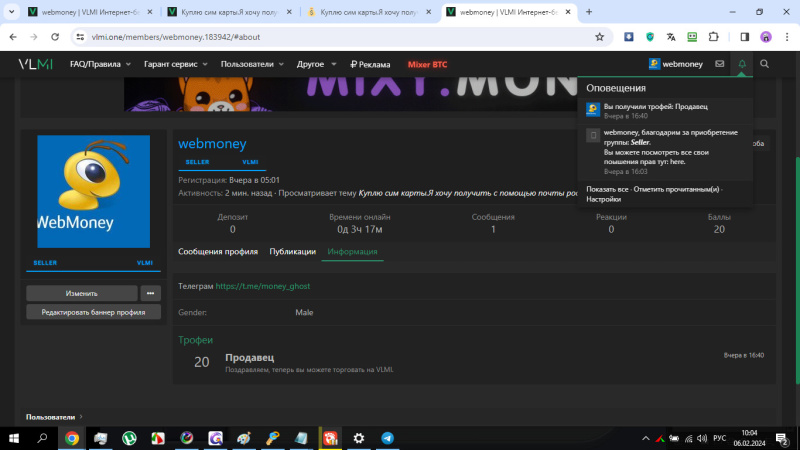This screenshot has width=800, height=450.
Task: Close the second Куплю сим карты tab
Action: click(x=429, y=12)
